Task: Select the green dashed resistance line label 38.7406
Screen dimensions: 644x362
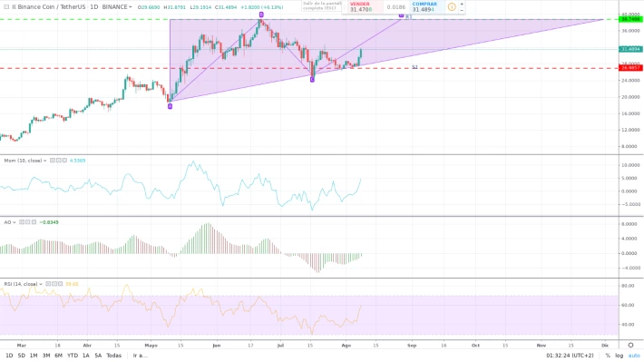Action: pos(630,19)
